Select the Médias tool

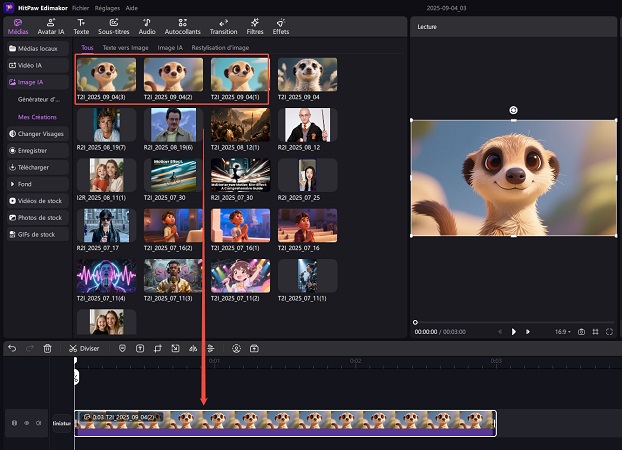(x=18, y=27)
